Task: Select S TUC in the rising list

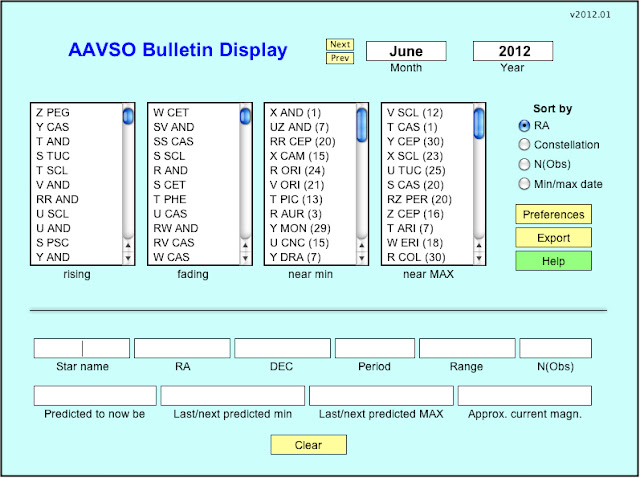Action: pyautogui.click(x=53, y=156)
